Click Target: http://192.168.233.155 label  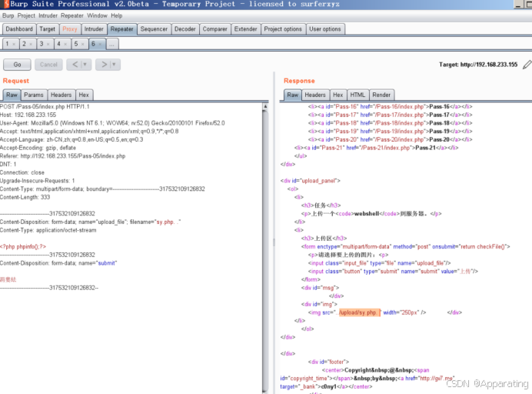(x=478, y=65)
